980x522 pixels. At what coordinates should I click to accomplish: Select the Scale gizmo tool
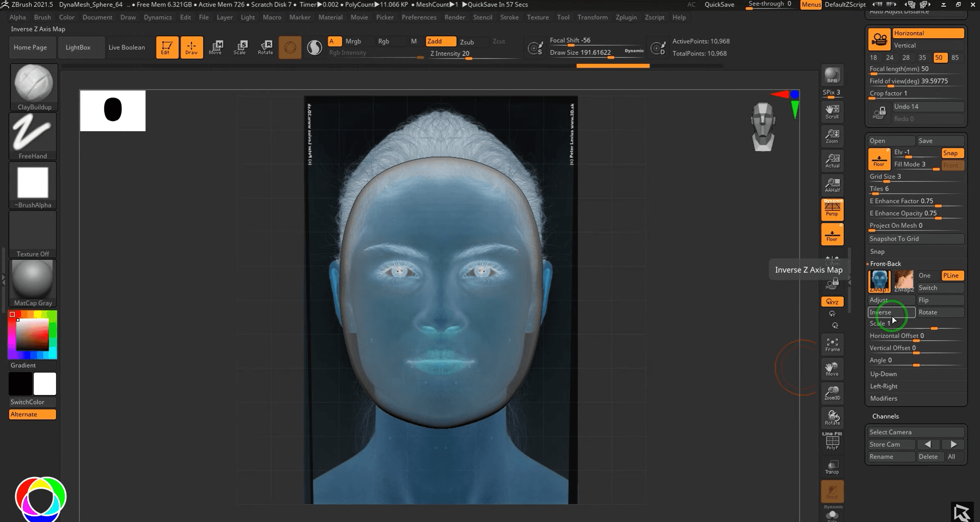(240, 47)
